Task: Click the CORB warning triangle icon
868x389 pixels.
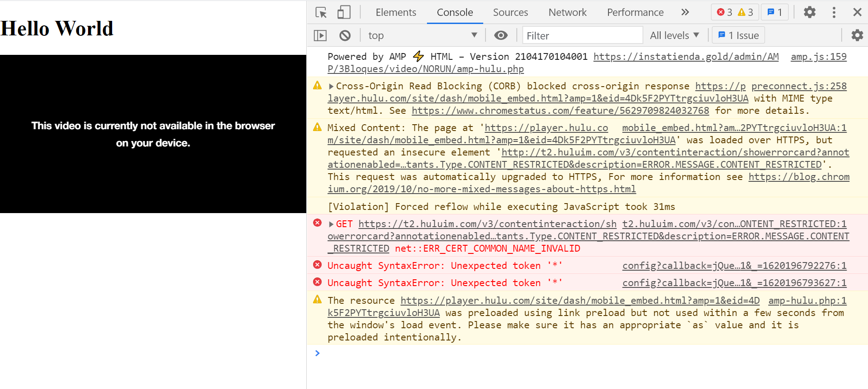Action: click(318, 85)
